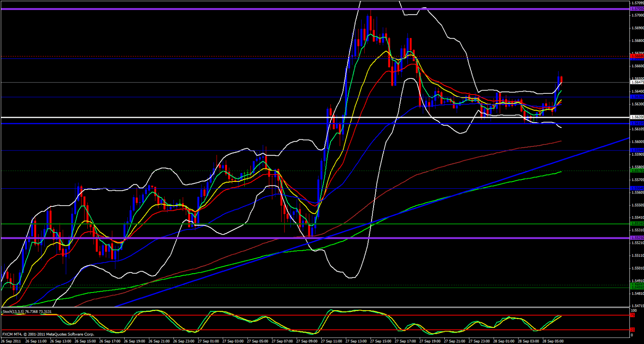Click the 28 Sep 05:00 time label
Viewport: 644px width, 344px height.
pyautogui.click(x=553, y=341)
